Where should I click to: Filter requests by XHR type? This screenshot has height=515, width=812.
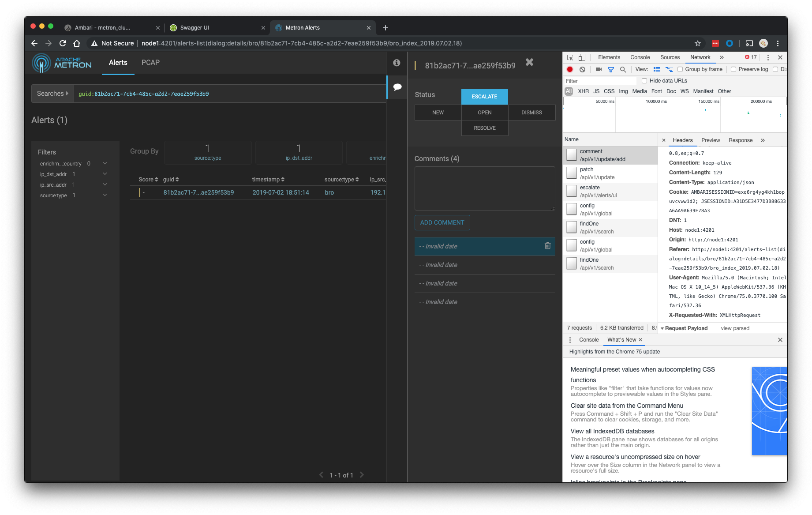tap(583, 91)
